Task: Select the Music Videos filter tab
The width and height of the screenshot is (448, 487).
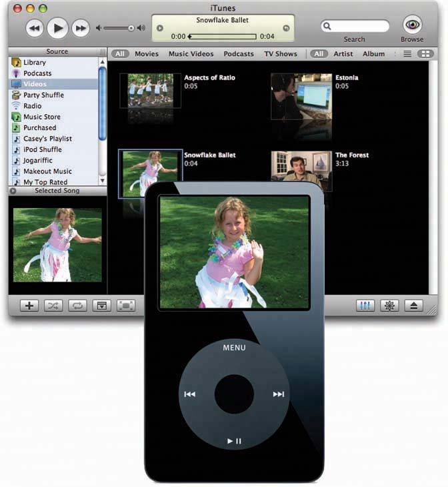Action: point(191,54)
